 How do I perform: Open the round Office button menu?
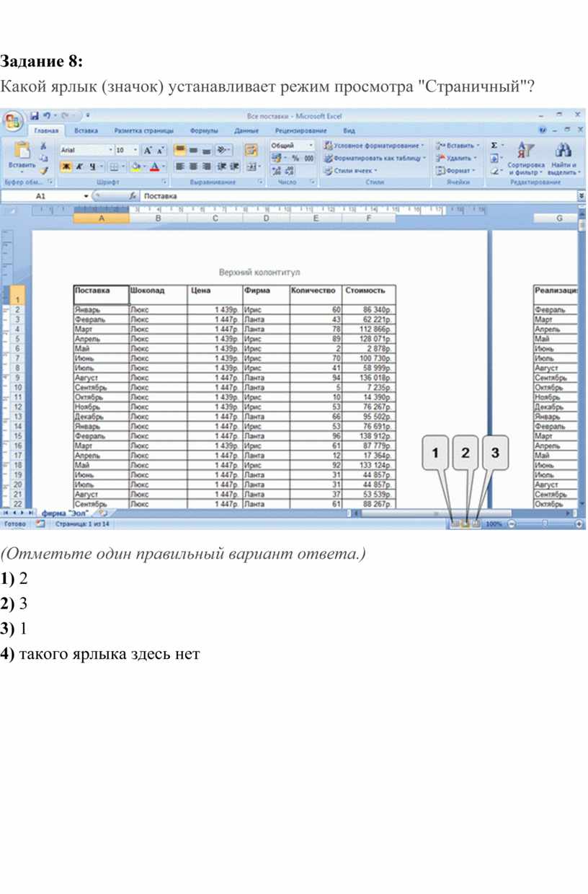point(12,120)
